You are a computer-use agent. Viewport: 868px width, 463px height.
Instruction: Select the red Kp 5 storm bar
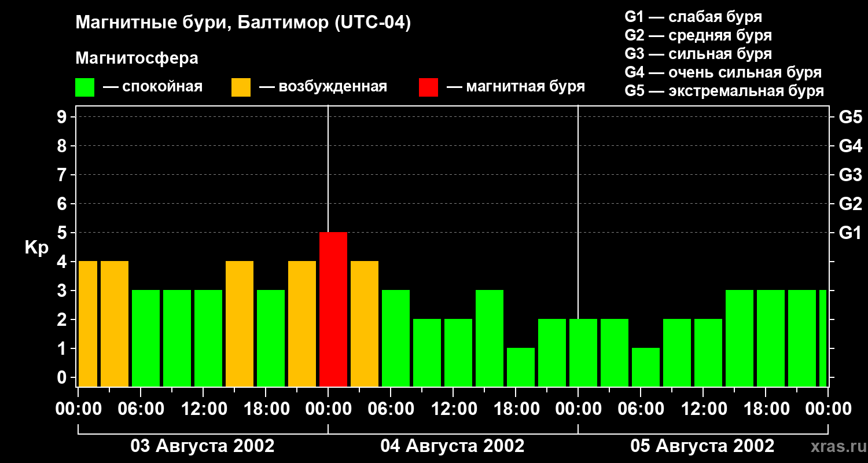[x=333, y=309]
